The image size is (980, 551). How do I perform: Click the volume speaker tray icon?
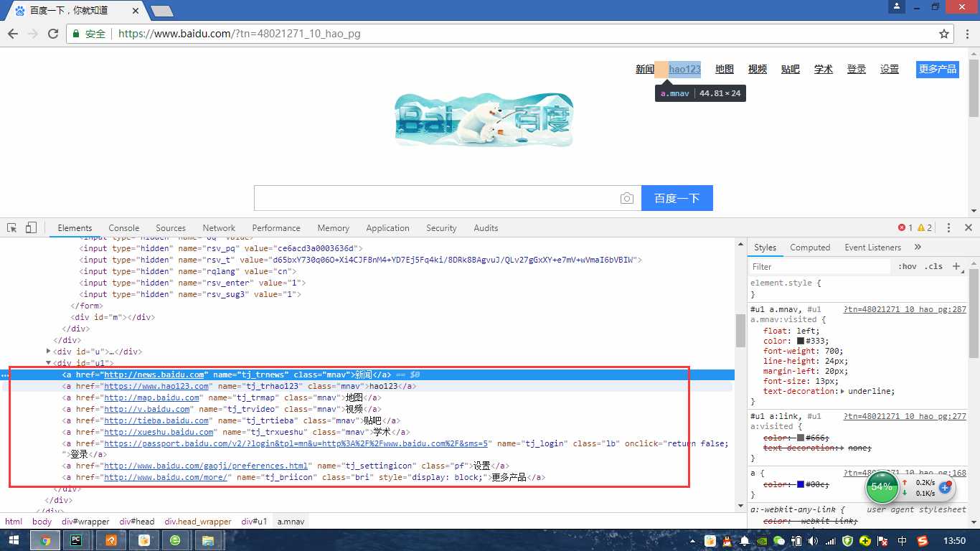[x=813, y=541]
